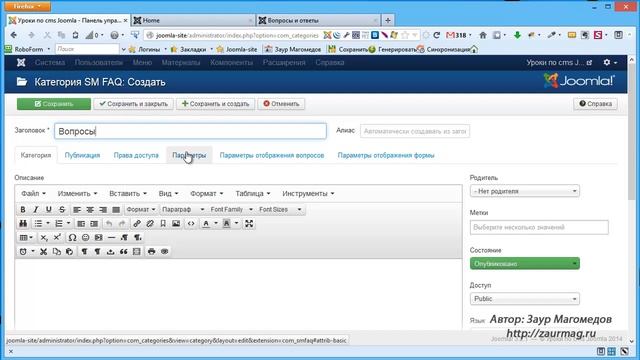Align editor text to the right
Viewport: 640px width, 360px height.
click(x=103, y=209)
